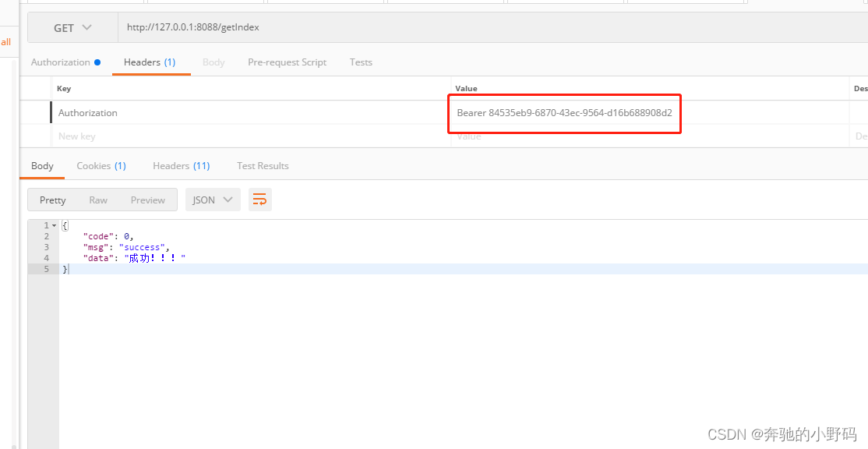Open the JSON response format dropdown
Screen dimensions: 868x449
(212, 199)
